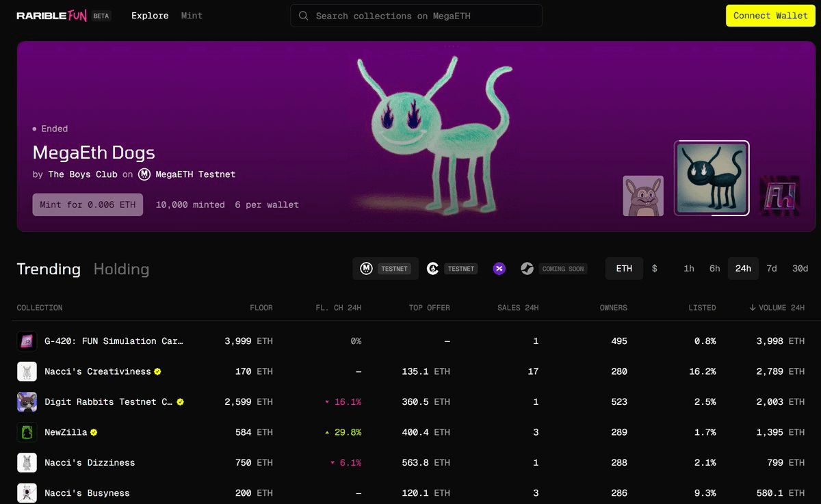Sort by Volume 24H column
This screenshot has height=504, width=821.
pyautogui.click(x=777, y=308)
